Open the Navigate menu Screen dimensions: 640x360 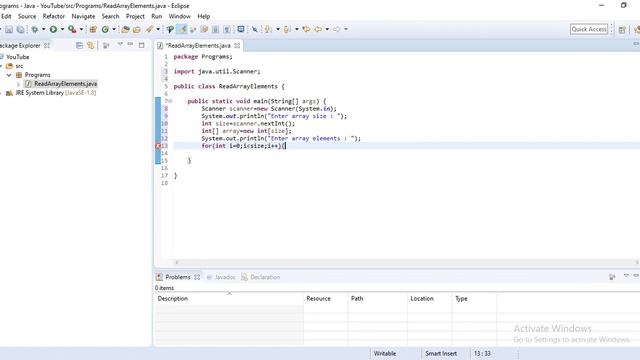(83, 16)
